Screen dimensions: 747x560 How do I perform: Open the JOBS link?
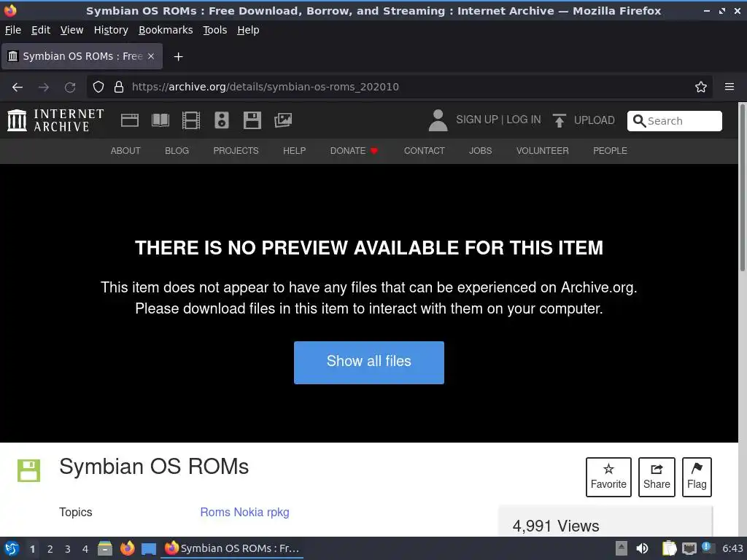pyautogui.click(x=480, y=151)
